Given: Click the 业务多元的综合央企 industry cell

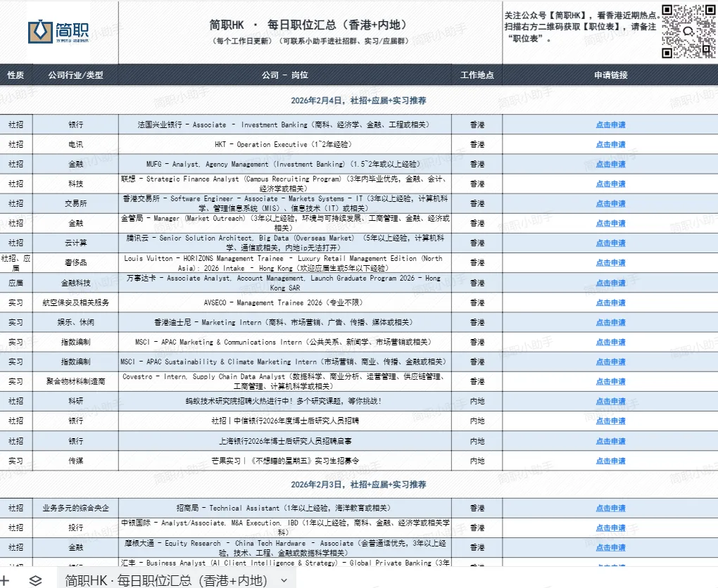Looking at the screenshot, I should [x=75, y=508].
